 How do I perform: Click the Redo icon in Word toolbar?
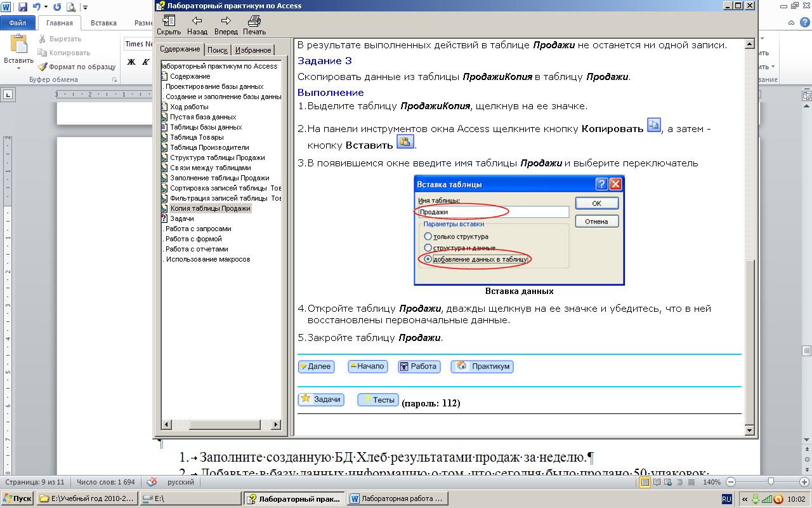point(57,8)
